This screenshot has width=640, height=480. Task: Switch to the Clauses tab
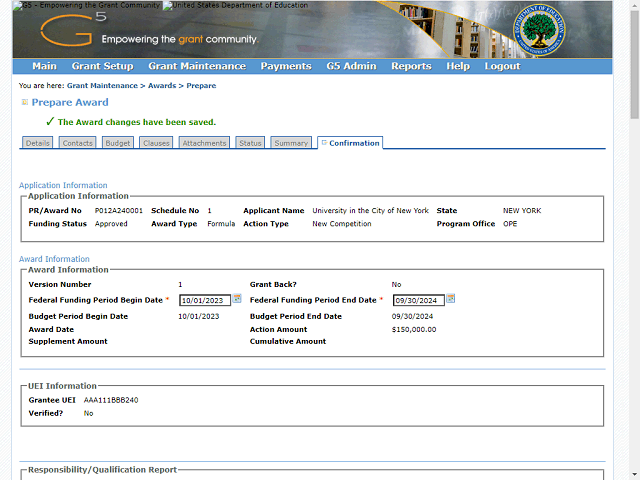click(156, 143)
